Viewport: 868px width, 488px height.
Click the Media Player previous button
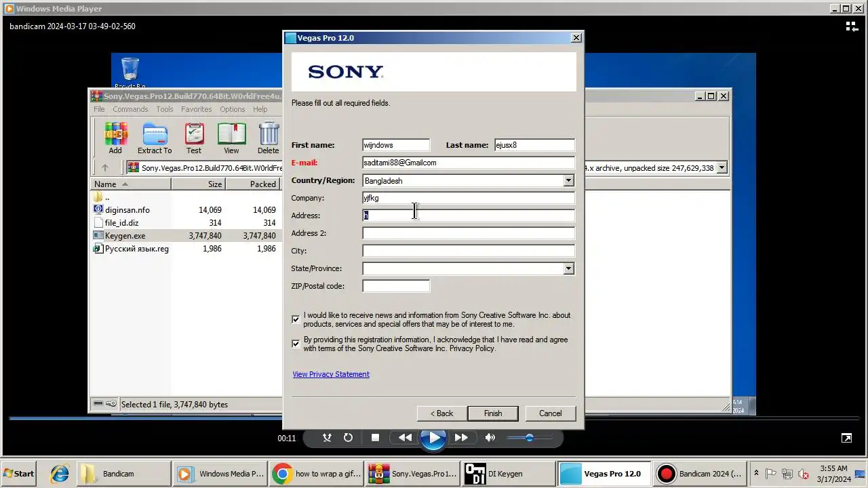click(405, 438)
